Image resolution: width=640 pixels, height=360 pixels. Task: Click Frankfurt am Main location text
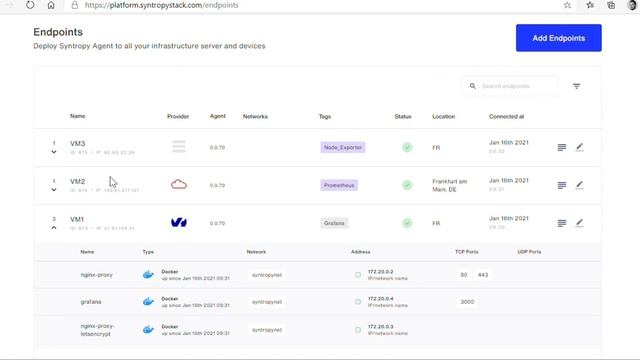(x=449, y=185)
